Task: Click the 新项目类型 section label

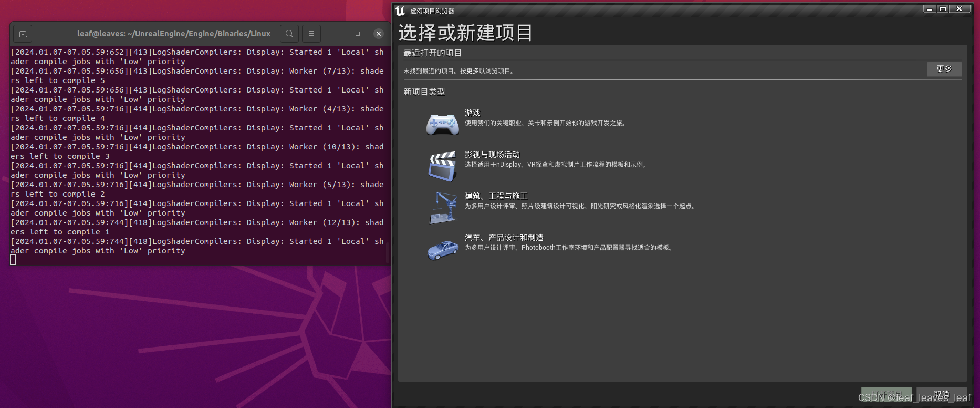Action: [424, 91]
